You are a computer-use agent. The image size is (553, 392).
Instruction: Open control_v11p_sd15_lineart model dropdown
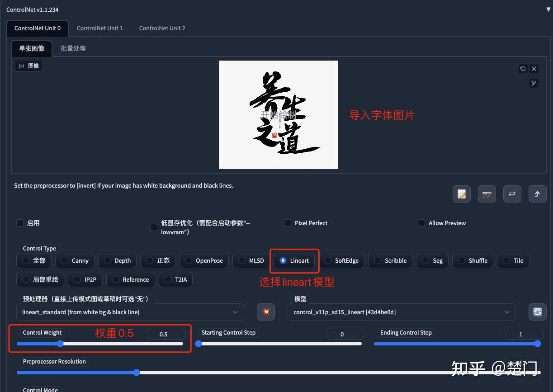pos(402,312)
